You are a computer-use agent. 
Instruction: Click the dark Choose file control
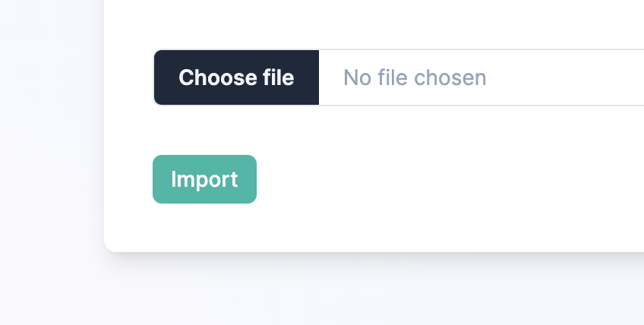click(x=236, y=77)
